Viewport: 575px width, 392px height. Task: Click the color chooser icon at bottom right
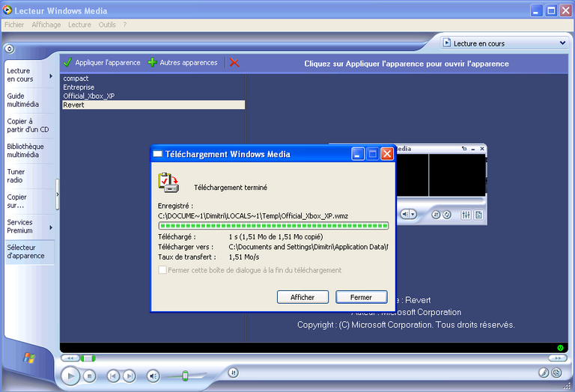[x=544, y=373]
